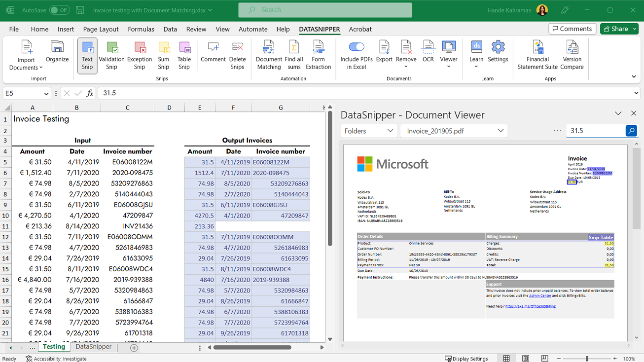This screenshot has width=644, height=362.
Task: Close the DataSnipper Document Viewer panel
Action: click(x=634, y=113)
